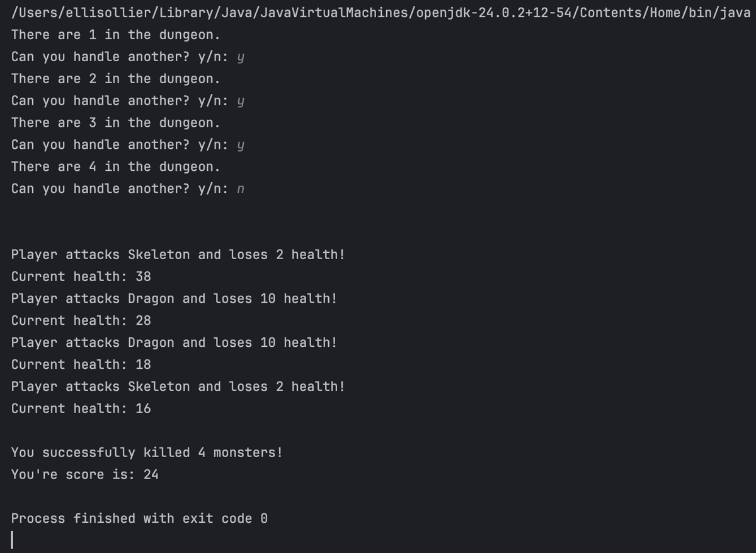Screen dimensions: 756x553
Task: Click the typed "n" answer in the console
Action: pos(240,189)
